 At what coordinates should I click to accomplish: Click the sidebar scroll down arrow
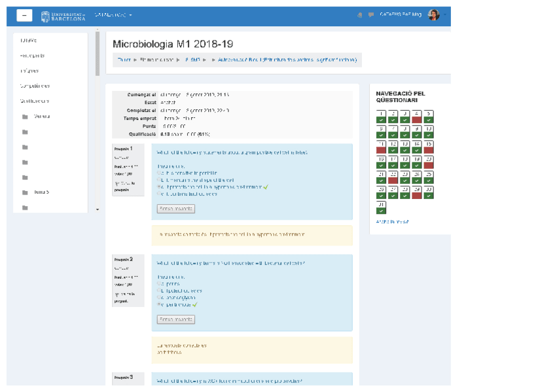coord(98,209)
